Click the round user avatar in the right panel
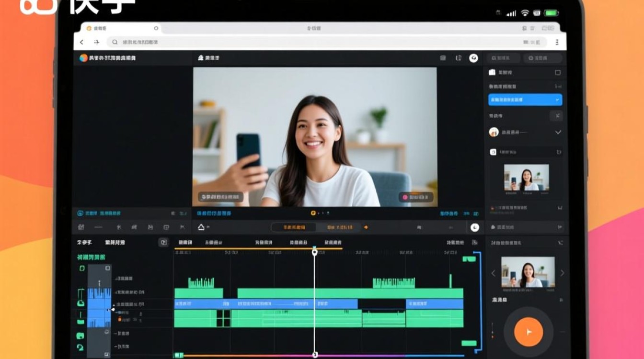Viewport: 644px width, 359px height. (494, 132)
